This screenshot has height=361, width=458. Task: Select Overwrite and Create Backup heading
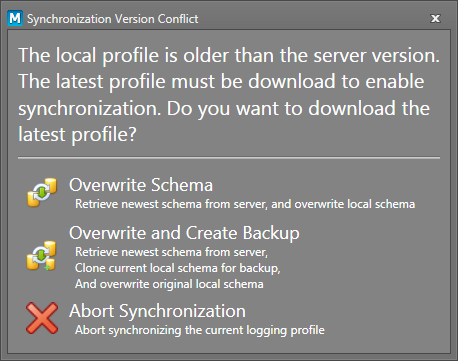(184, 233)
